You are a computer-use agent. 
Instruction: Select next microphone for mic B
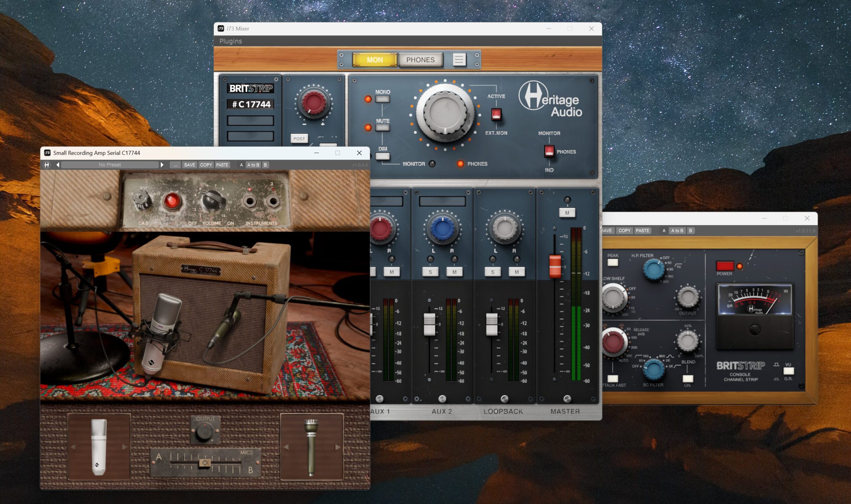(337, 447)
